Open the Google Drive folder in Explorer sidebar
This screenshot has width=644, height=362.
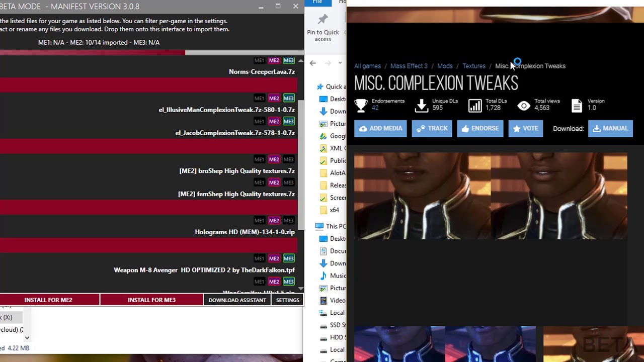[x=333, y=136]
